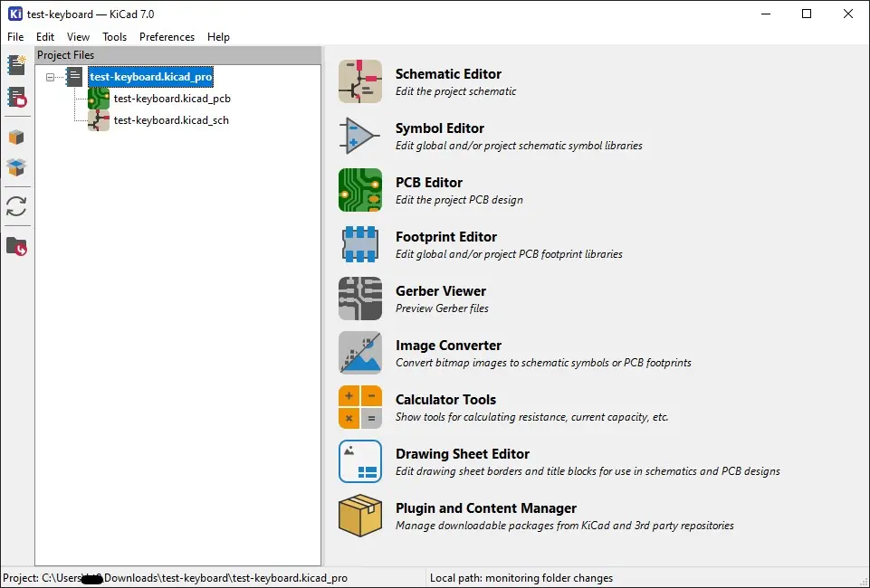Launch the Image Converter icon
The image size is (870, 588).
click(360, 353)
